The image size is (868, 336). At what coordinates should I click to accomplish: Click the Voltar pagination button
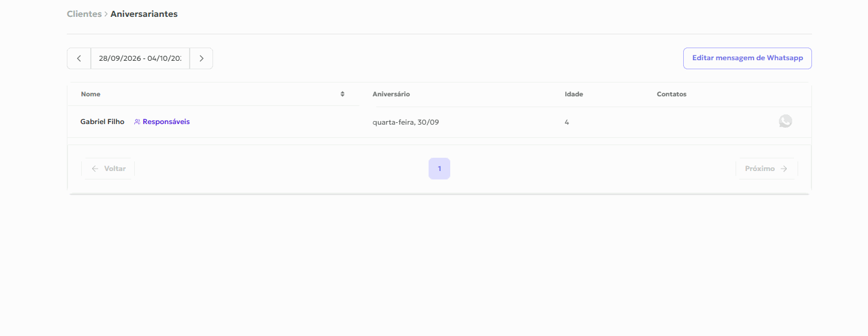(108, 169)
